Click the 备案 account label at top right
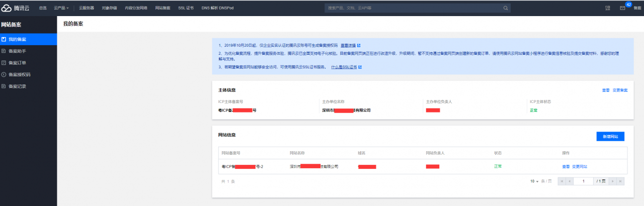Image resolution: width=644 pixels, height=206 pixels. pyautogui.click(x=637, y=8)
